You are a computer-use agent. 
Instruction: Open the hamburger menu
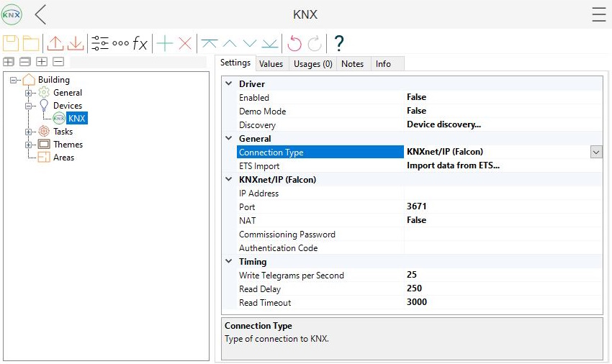click(x=599, y=14)
